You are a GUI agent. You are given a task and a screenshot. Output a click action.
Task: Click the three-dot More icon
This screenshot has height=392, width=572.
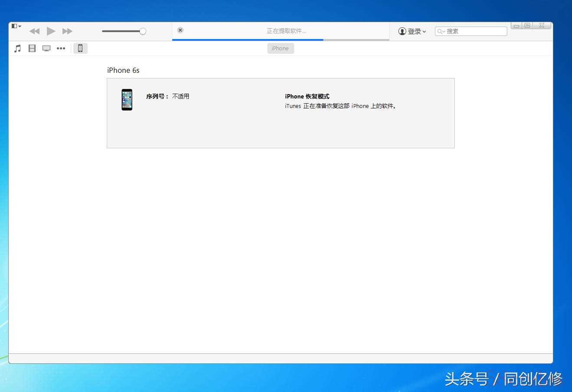(x=61, y=49)
